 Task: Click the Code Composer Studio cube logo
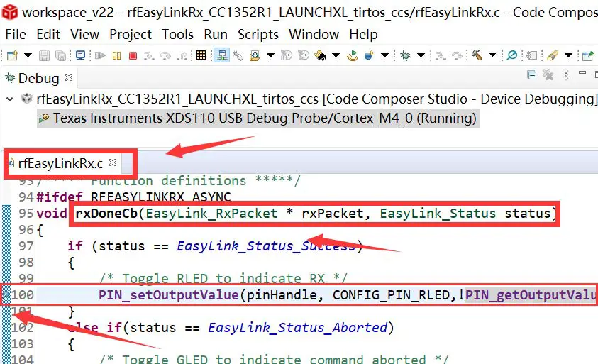(10, 12)
